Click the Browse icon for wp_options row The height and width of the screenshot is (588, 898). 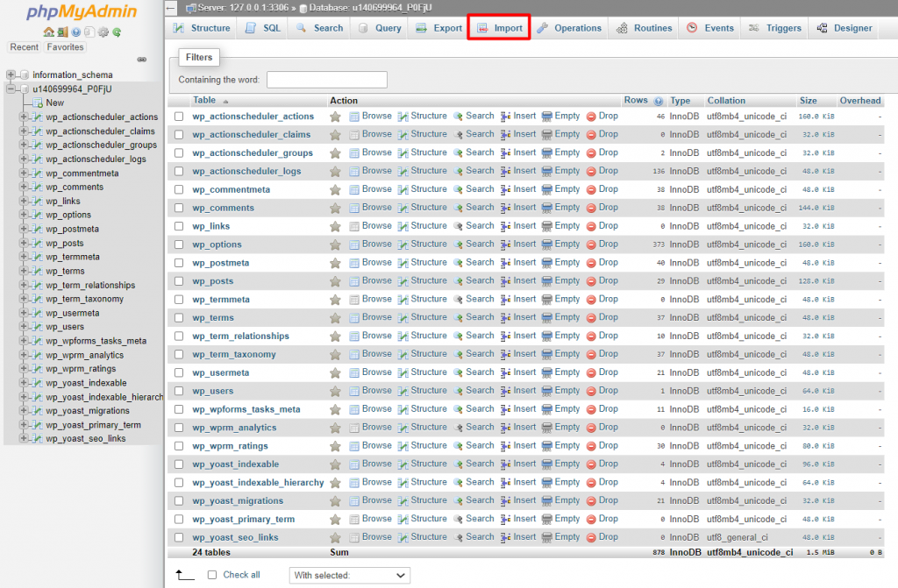355,244
